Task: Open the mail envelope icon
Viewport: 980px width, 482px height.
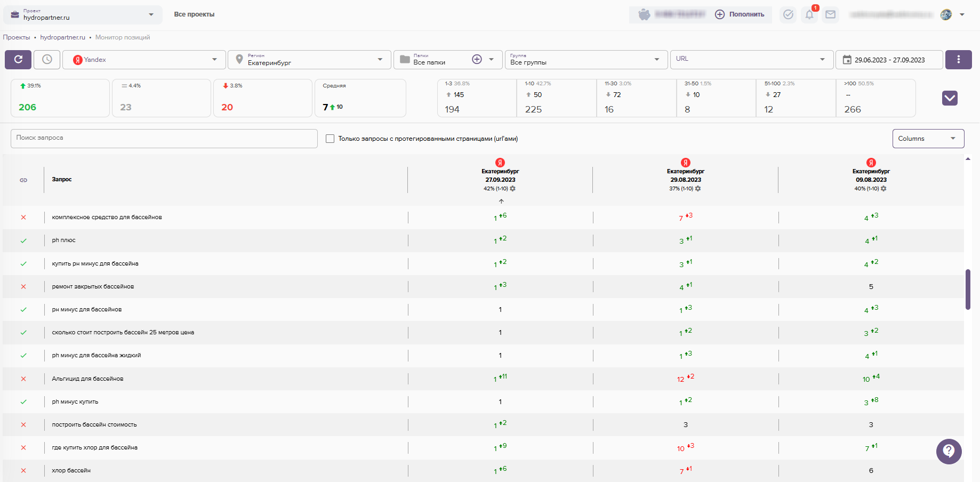Action: coord(830,15)
